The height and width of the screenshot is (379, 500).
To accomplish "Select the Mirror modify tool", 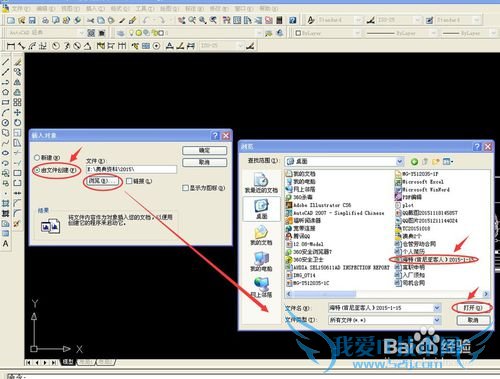I will (x=17, y=82).
